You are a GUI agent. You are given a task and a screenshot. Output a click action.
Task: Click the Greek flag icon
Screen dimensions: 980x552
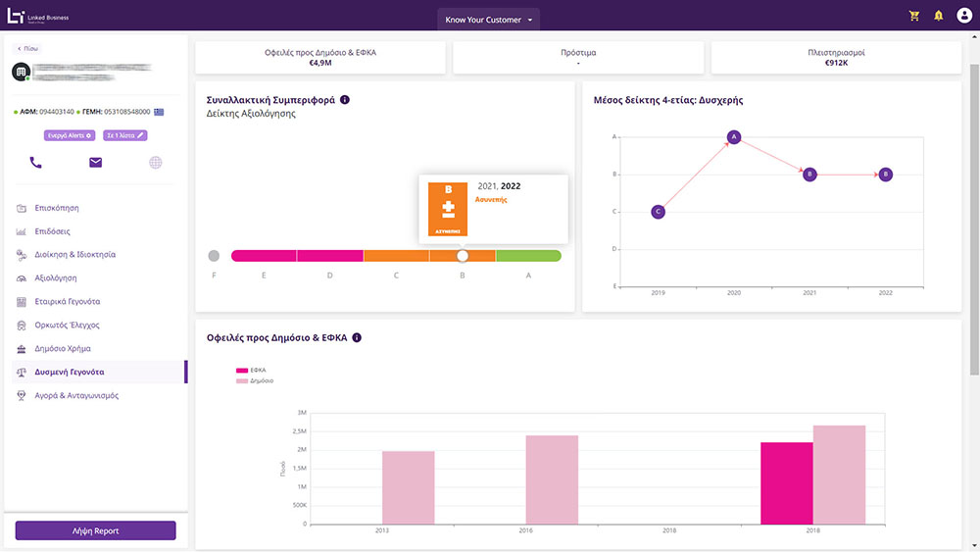159,112
